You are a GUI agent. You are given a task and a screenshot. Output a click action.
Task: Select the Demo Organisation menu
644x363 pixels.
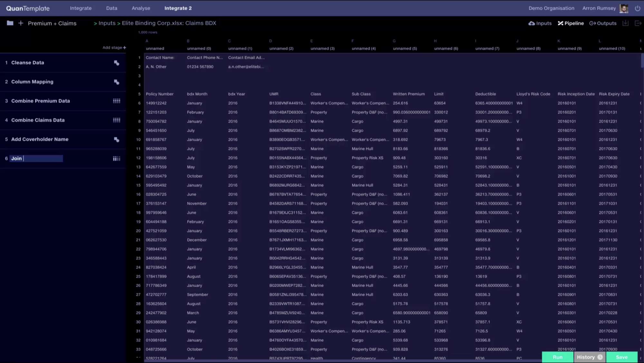pyautogui.click(x=551, y=8)
